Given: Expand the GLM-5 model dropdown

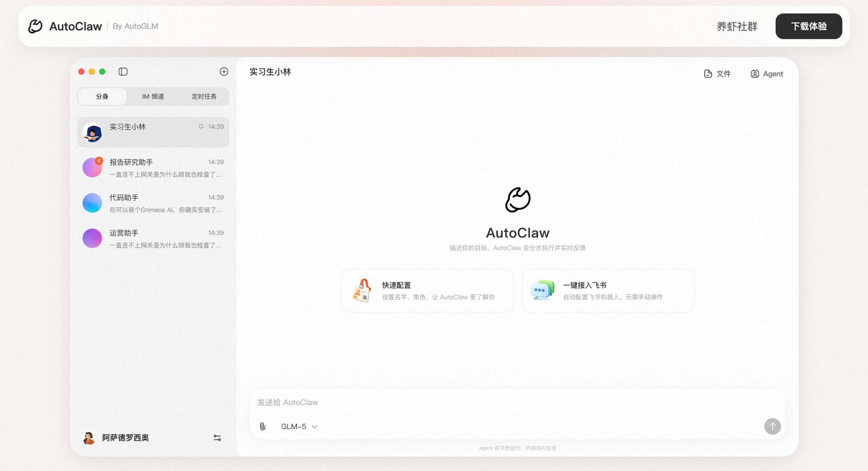Looking at the screenshot, I should pos(299,426).
